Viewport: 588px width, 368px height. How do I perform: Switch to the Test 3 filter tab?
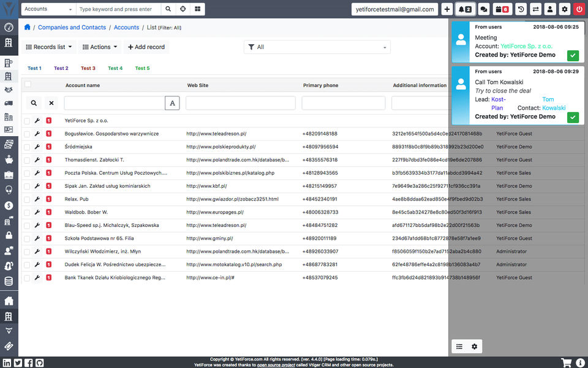pos(88,68)
